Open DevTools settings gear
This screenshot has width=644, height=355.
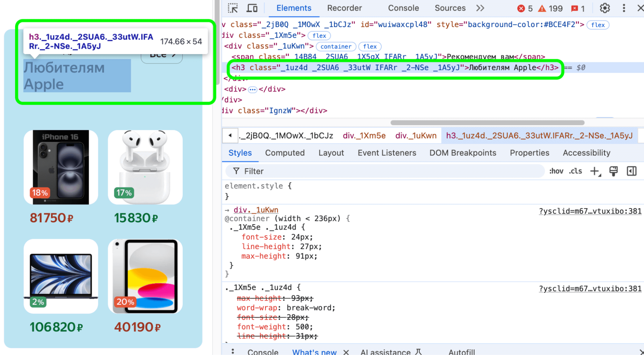pyautogui.click(x=605, y=8)
